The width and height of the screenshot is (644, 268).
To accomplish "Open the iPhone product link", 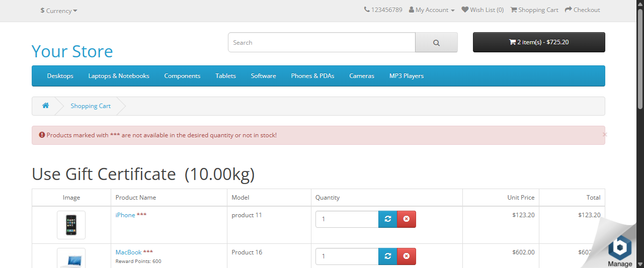I will pos(125,215).
